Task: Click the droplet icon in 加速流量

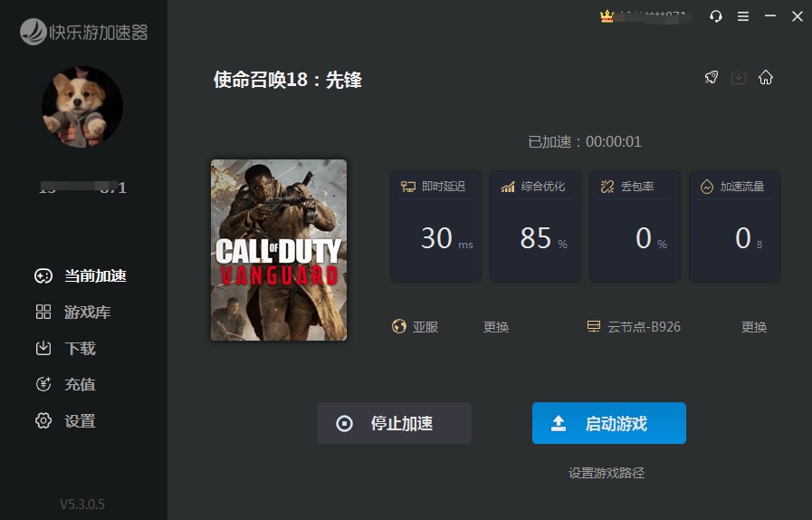Action: [x=707, y=187]
